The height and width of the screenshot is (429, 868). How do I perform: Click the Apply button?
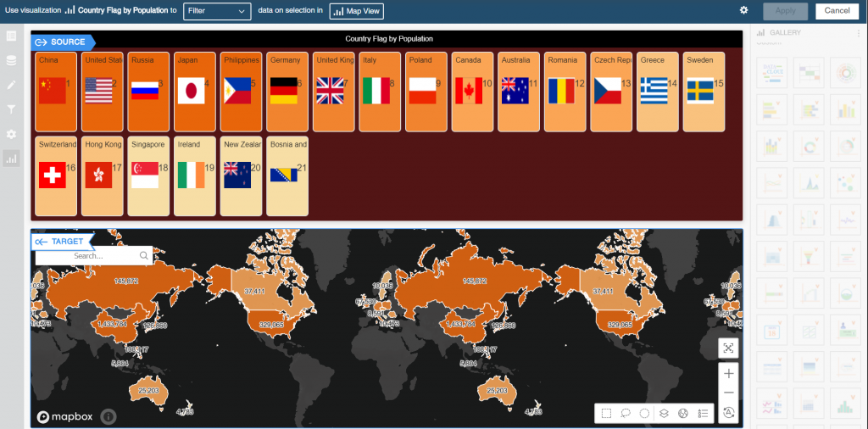pyautogui.click(x=786, y=10)
